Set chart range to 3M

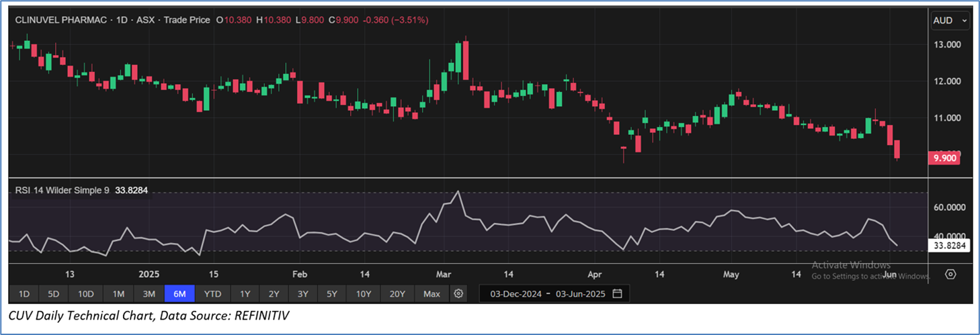point(149,294)
